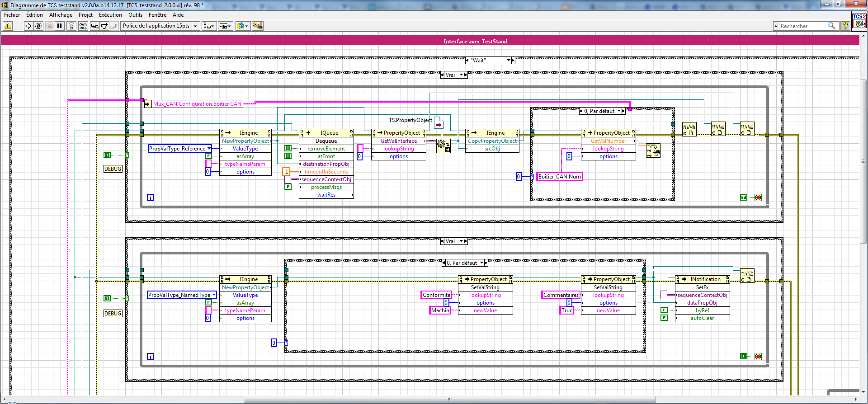The image size is (868, 404).
Task: Click the CopyPropertyObject method name
Action: pos(492,141)
